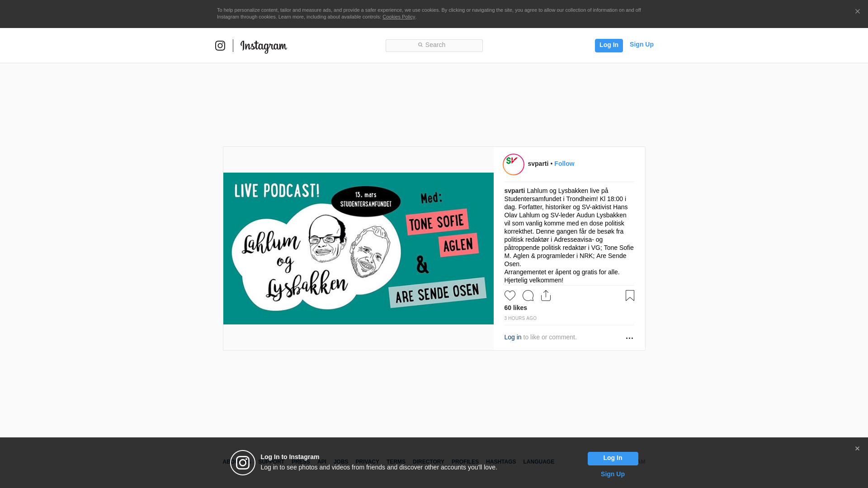Screen dimensions: 868x488
Task: Save the post with the bookmark icon
Action: point(630,296)
